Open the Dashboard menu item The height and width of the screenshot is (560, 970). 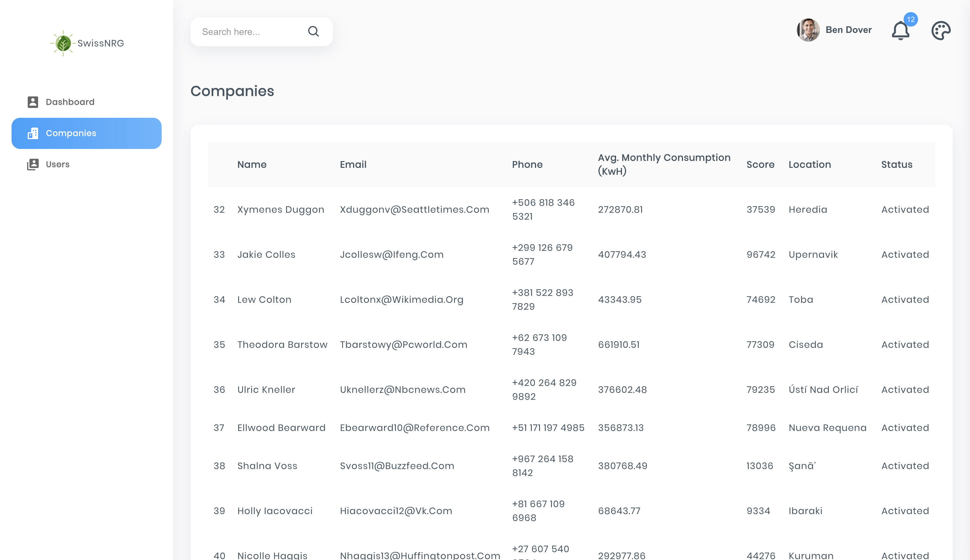tap(70, 102)
